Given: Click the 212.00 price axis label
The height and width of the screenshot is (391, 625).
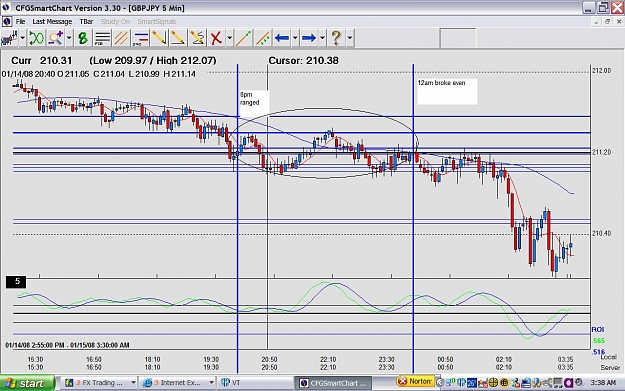Looking at the screenshot, I should click(x=601, y=71).
